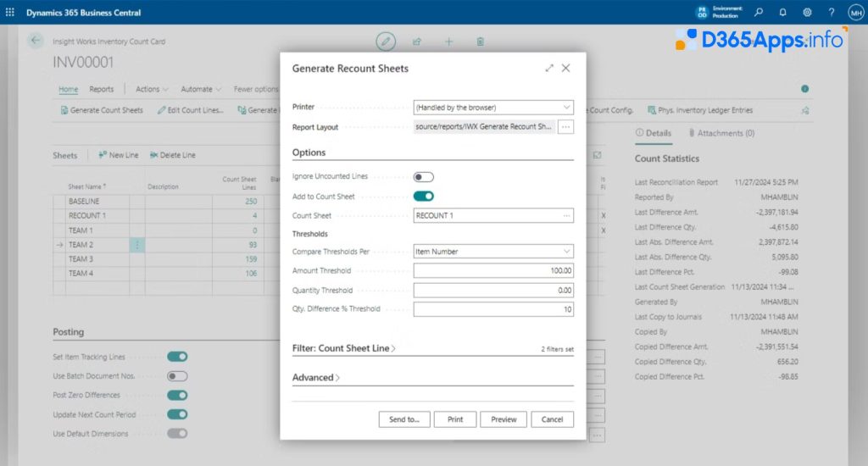
Task: Switch to the Details factbox tab
Action: [654, 133]
